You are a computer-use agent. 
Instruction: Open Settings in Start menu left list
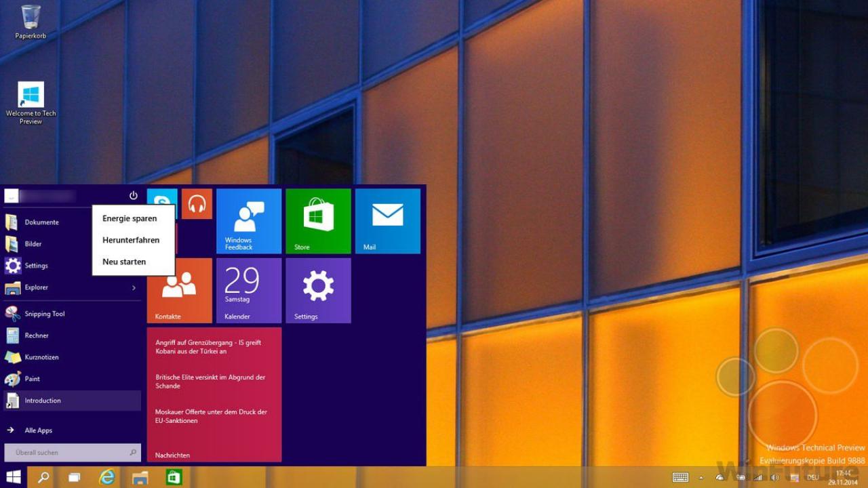coord(47,266)
